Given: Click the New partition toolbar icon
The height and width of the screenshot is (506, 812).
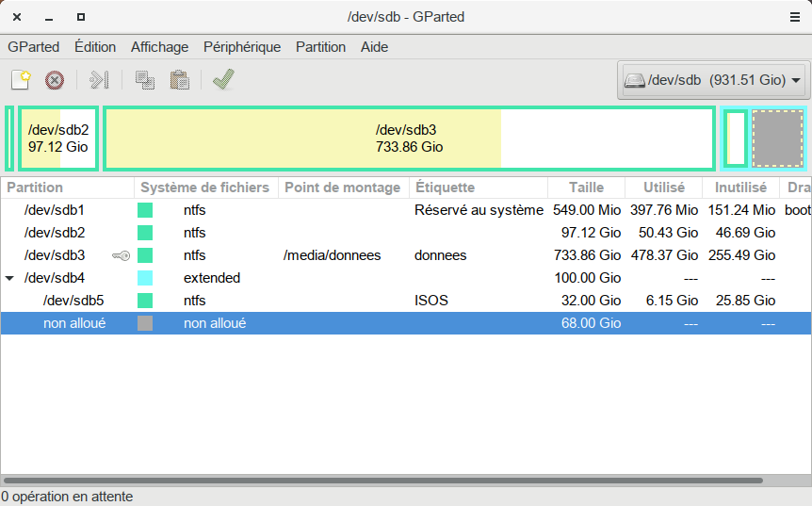Looking at the screenshot, I should click(21, 80).
